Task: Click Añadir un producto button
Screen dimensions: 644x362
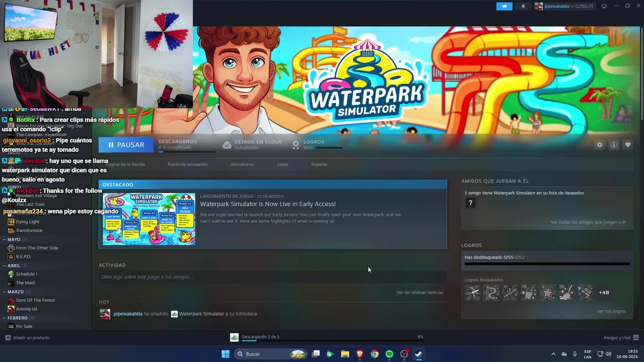Action: [28, 338]
